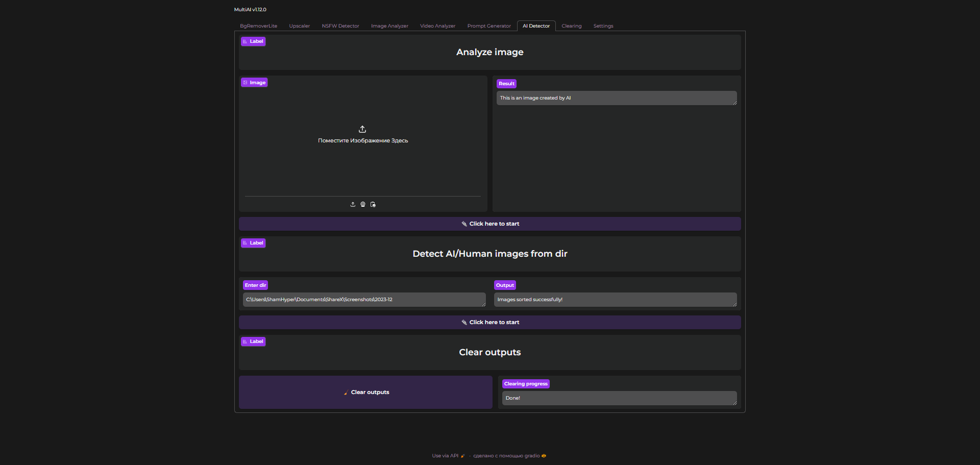Click the Label badge above 'Analyze image'
The width and height of the screenshot is (980, 465).
(253, 41)
